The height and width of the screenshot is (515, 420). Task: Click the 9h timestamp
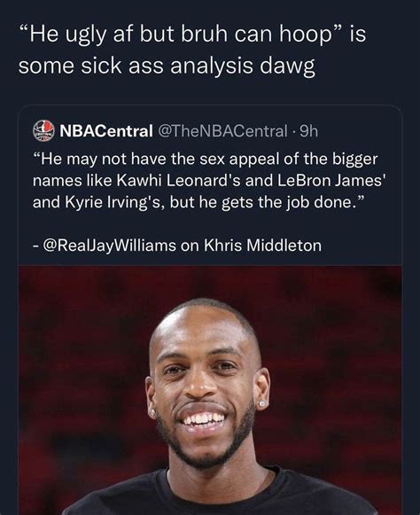pyautogui.click(x=309, y=131)
